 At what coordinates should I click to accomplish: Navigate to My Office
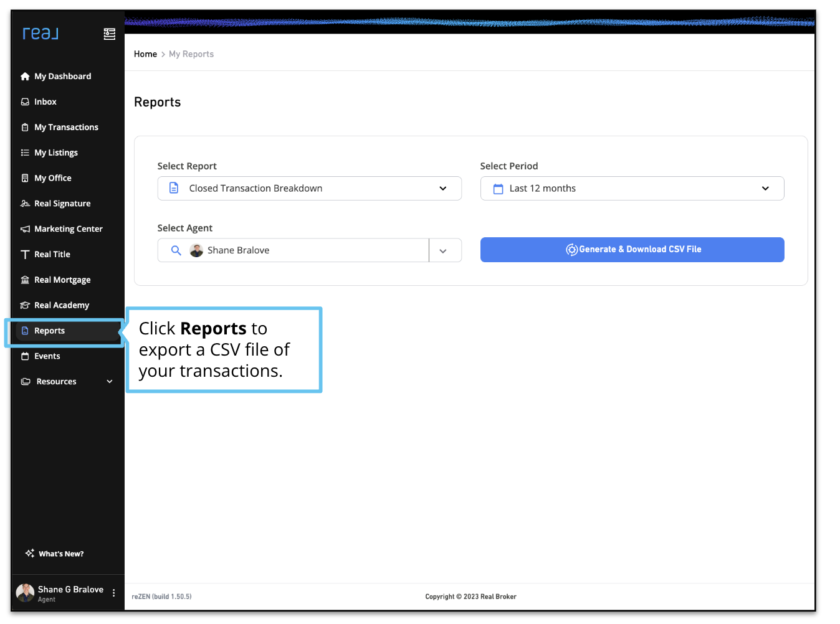[x=52, y=178]
